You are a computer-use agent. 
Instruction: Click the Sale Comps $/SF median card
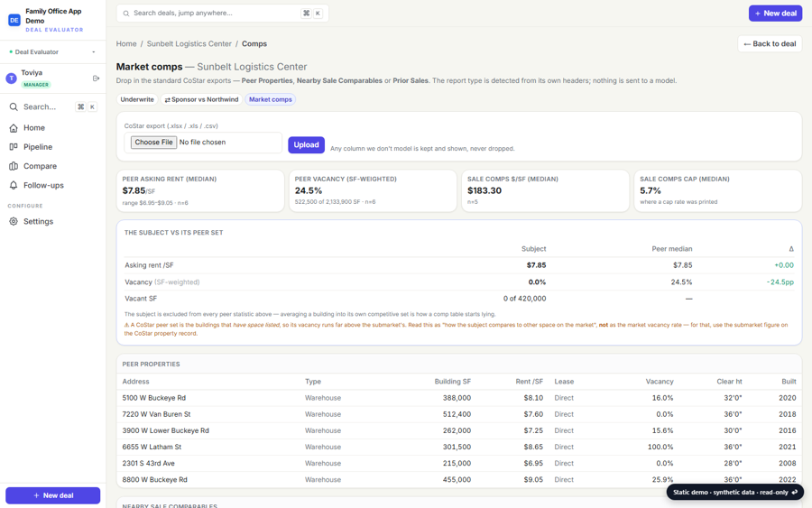pyautogui.click(x=545, y=190)
